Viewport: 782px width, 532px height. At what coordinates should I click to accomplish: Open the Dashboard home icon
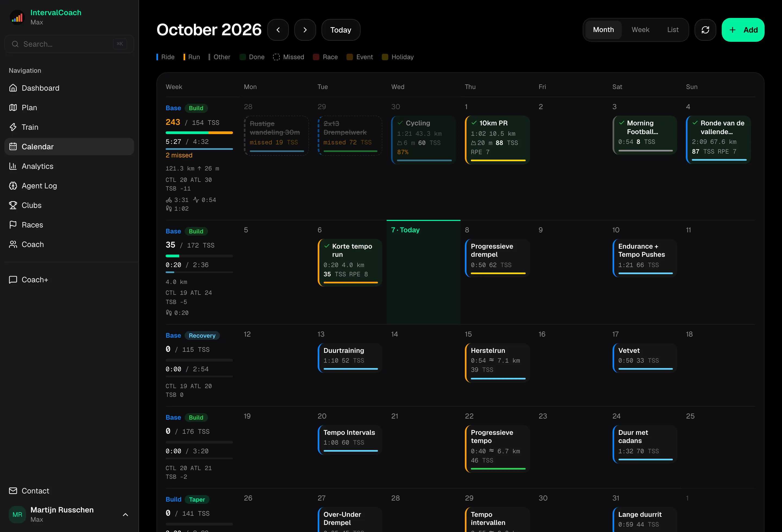pyautogui.click(x=13, y=88)
